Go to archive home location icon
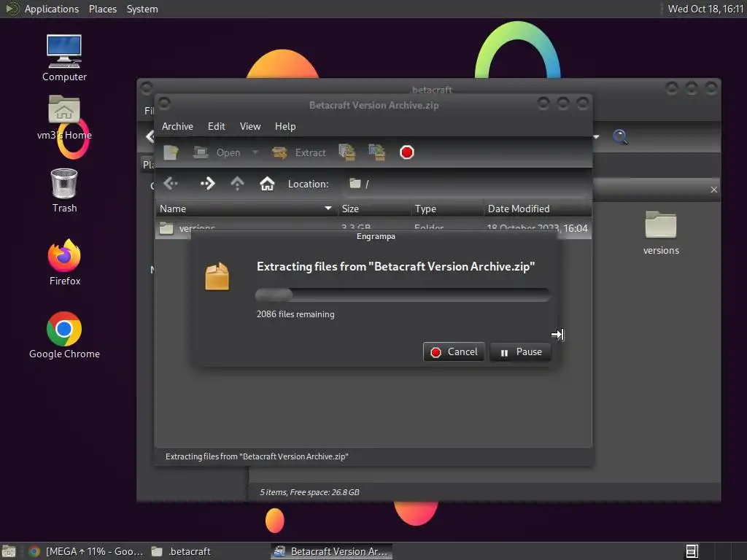This screenshot has width=747, height=560. pos(267,183)
